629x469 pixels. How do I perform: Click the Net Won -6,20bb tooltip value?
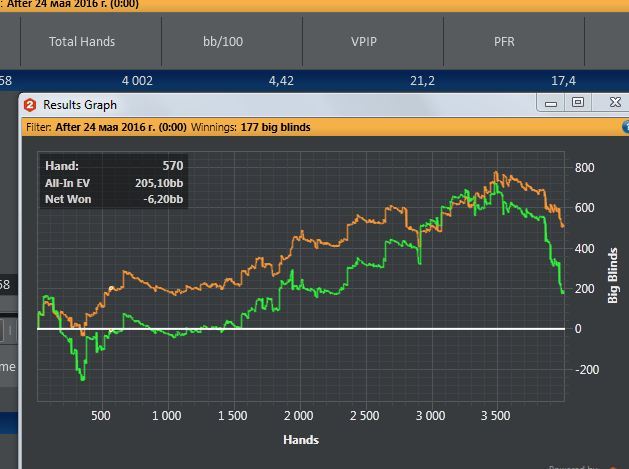[163, 199]
